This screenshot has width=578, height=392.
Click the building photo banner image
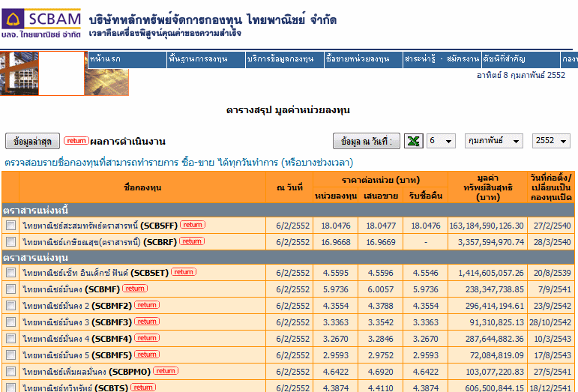point(19,73)
